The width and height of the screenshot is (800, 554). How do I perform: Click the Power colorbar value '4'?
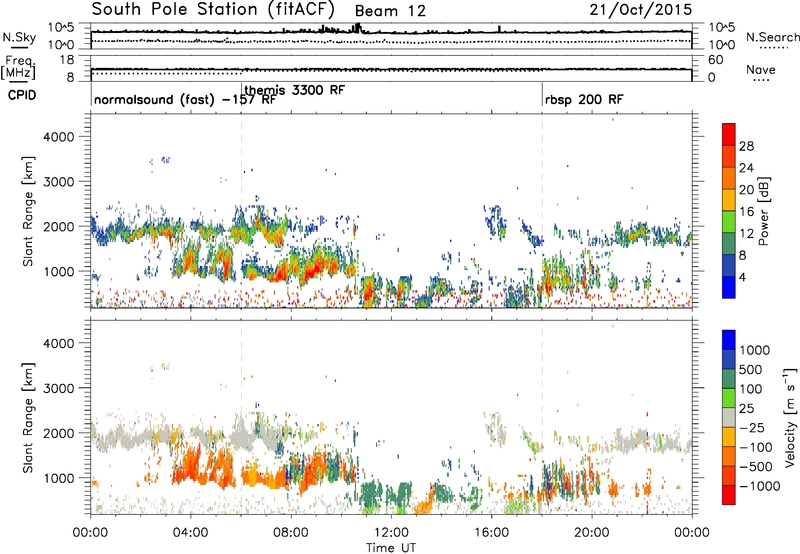(x=743, y=277)
